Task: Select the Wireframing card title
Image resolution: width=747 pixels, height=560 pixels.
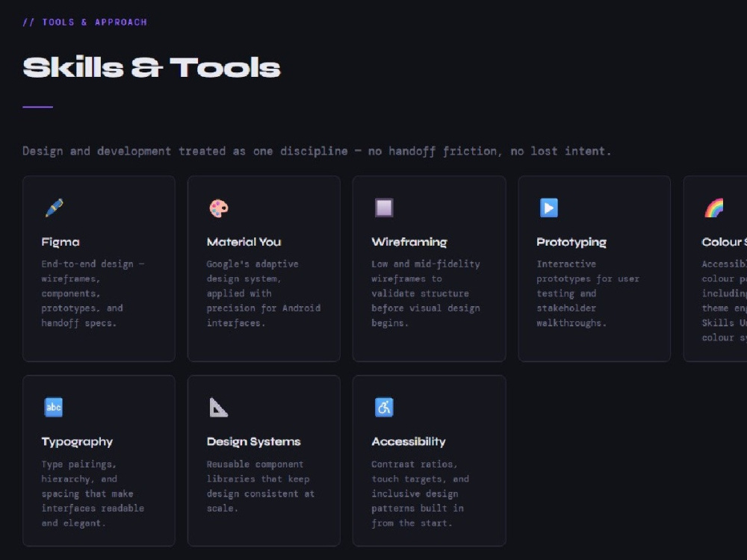Action: click(409, 242)
